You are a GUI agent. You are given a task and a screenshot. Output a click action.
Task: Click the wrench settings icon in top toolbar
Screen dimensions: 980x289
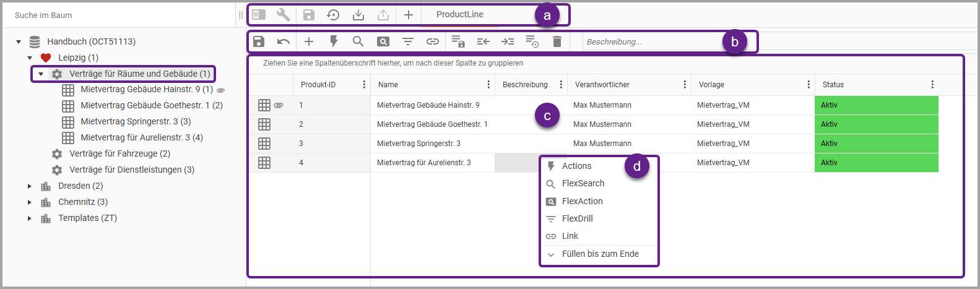point(283,15)
